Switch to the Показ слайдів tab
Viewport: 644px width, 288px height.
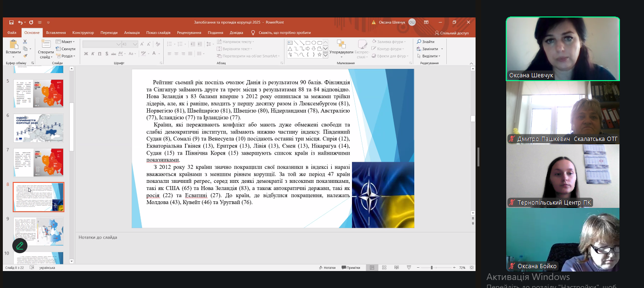pos(158,33)
